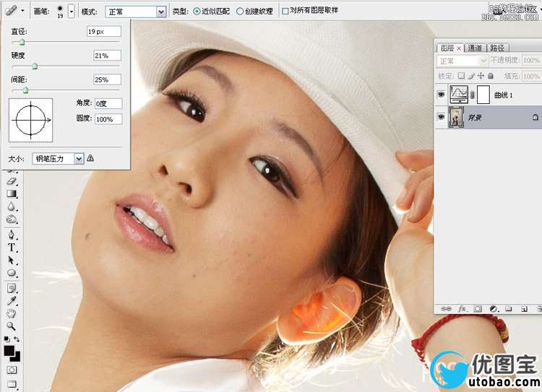
Task: Click the new group folder icon
Action: click(x=509, y=309)
